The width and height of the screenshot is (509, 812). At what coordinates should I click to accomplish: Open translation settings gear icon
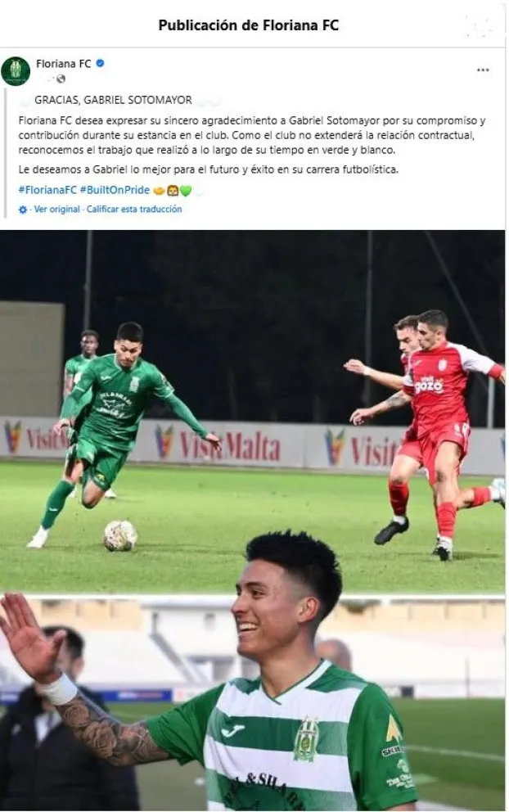(x=23, y=210)
